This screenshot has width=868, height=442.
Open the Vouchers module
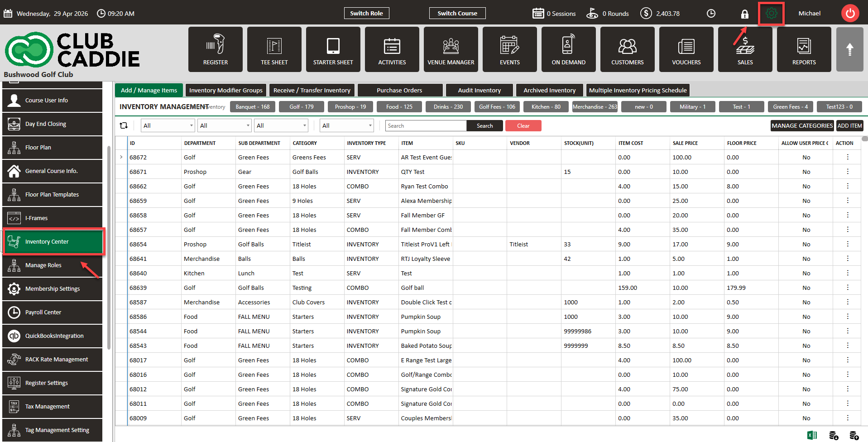click(x=686, y=49)
